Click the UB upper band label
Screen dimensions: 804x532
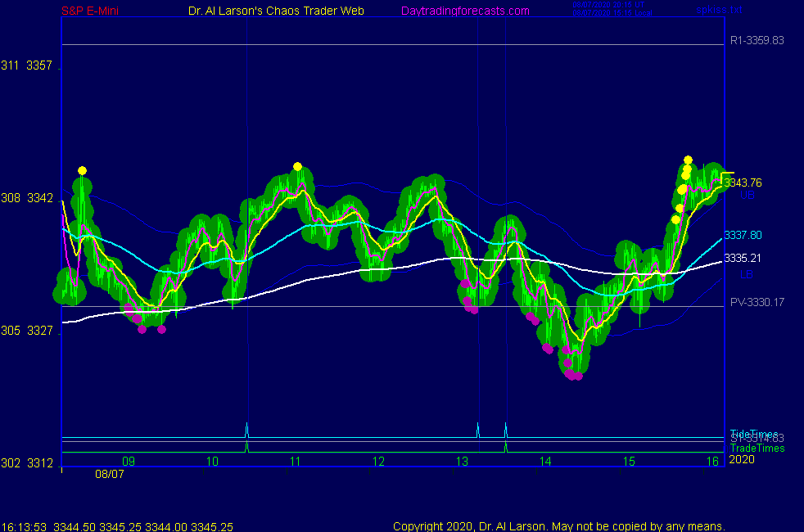pos(747,195)
